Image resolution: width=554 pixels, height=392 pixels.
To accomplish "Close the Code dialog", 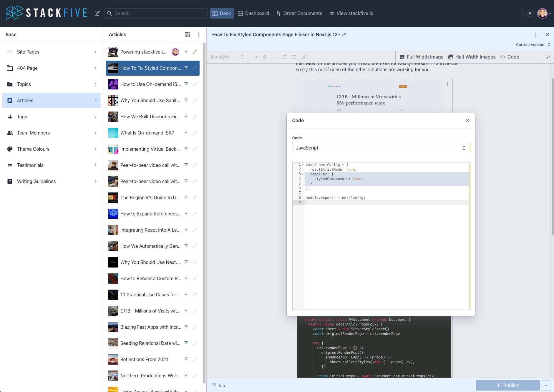I will [x=467, y=120].
